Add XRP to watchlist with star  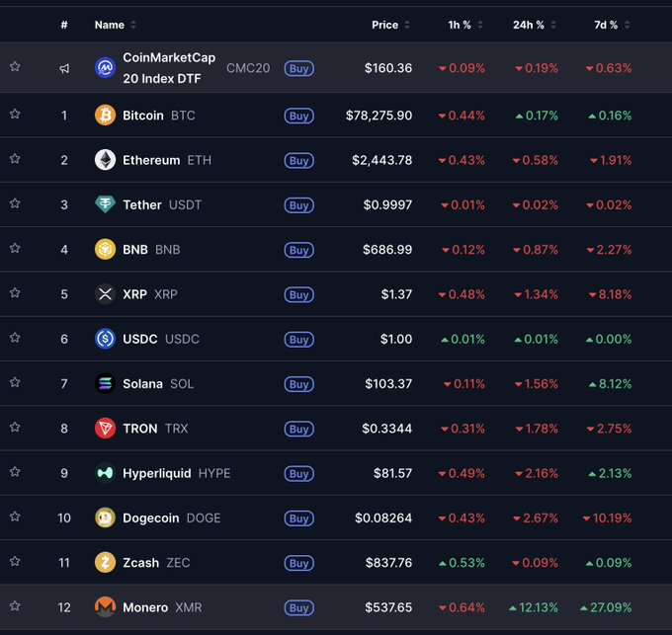tap(15, 293)
